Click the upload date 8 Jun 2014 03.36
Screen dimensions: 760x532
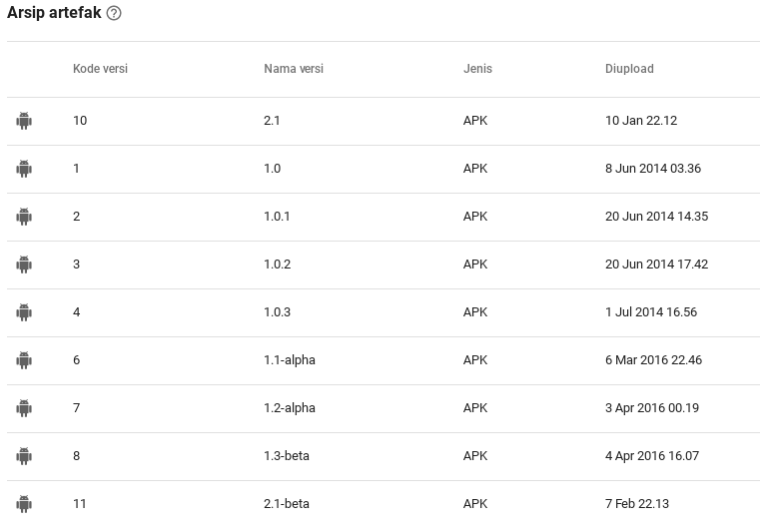point(653,169)
